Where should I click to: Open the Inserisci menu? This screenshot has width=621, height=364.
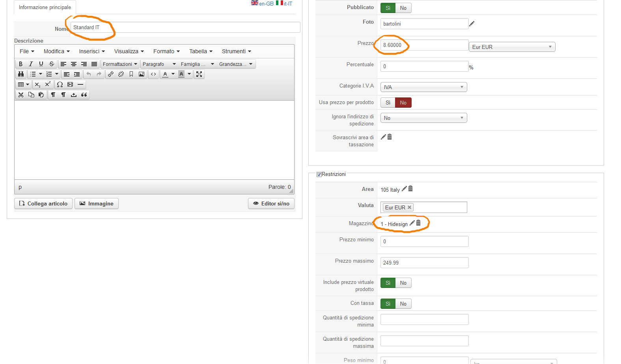point(92,51)
